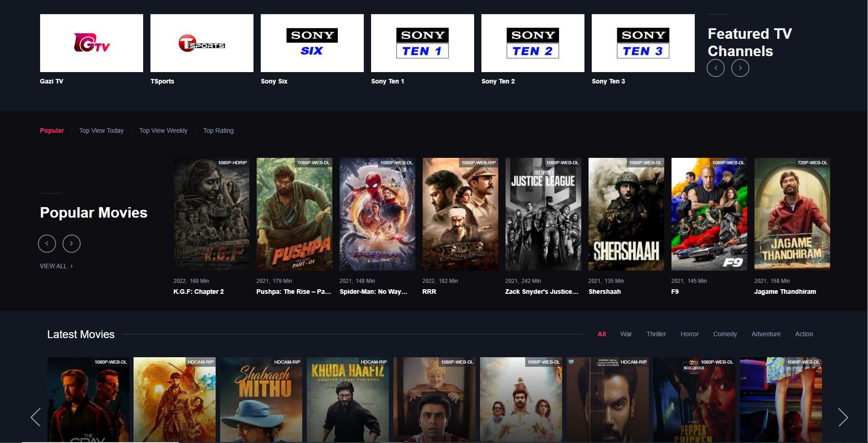Open the Sony Ten 2 channel logo

tap(533, 43)
